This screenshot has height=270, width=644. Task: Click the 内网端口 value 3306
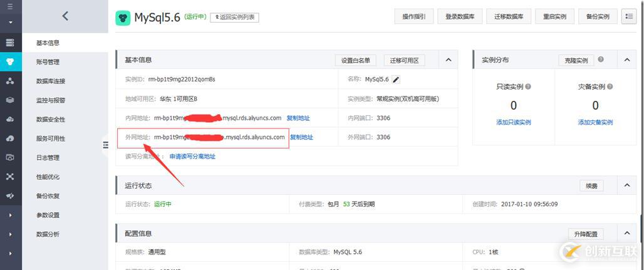pos(383,118)
